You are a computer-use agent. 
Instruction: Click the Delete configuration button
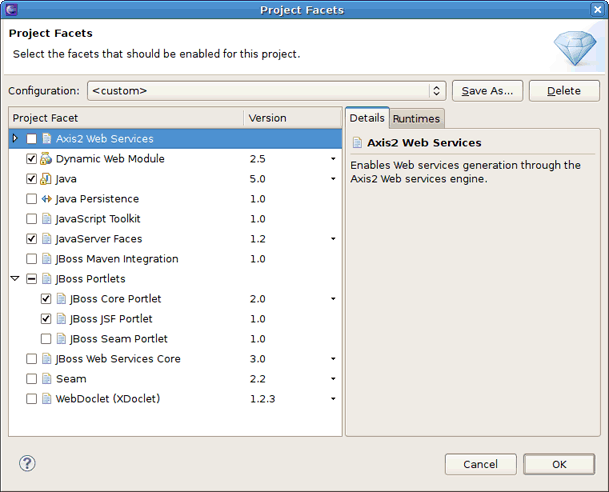pos(564,91)
